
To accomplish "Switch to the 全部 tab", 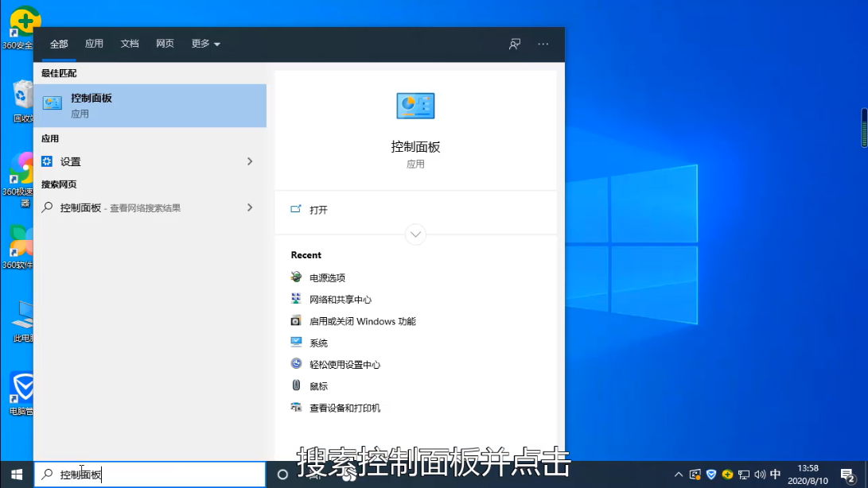I will [x=59, y=44].
